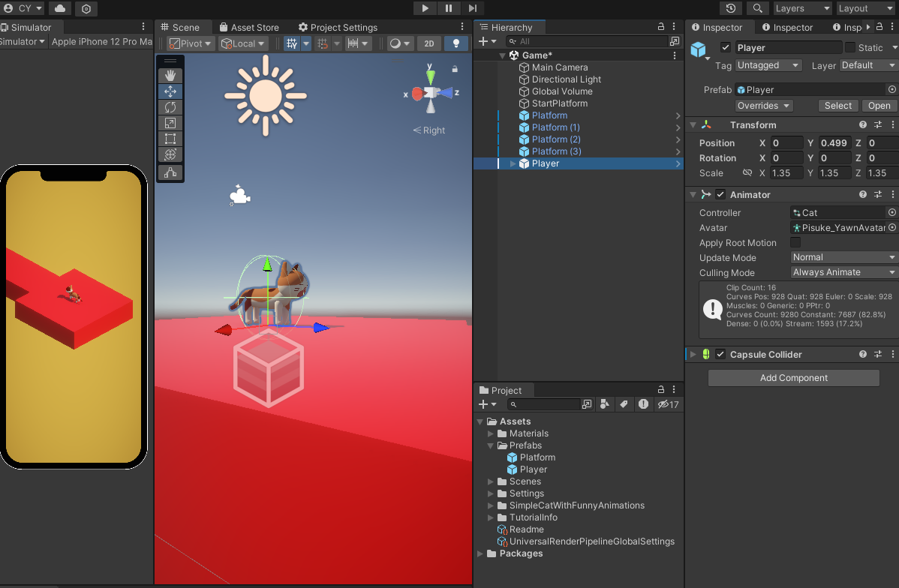
Task: Click the Play button
Action: point(425,8)
